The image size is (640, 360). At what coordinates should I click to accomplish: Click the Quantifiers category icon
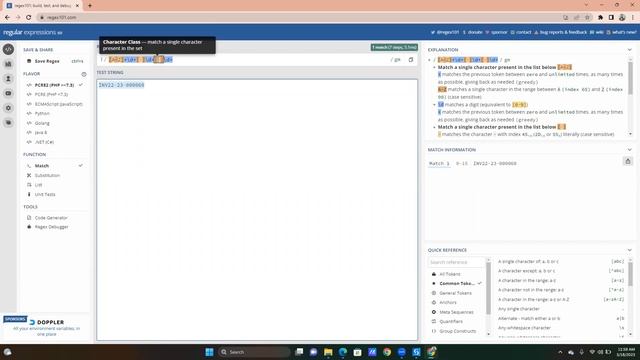(433, 322)
